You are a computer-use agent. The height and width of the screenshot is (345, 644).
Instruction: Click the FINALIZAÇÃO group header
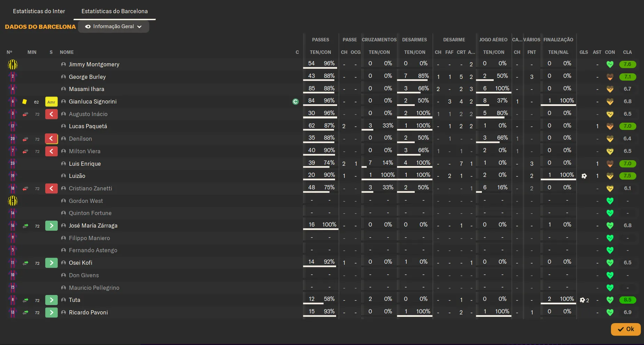(558, 40)
